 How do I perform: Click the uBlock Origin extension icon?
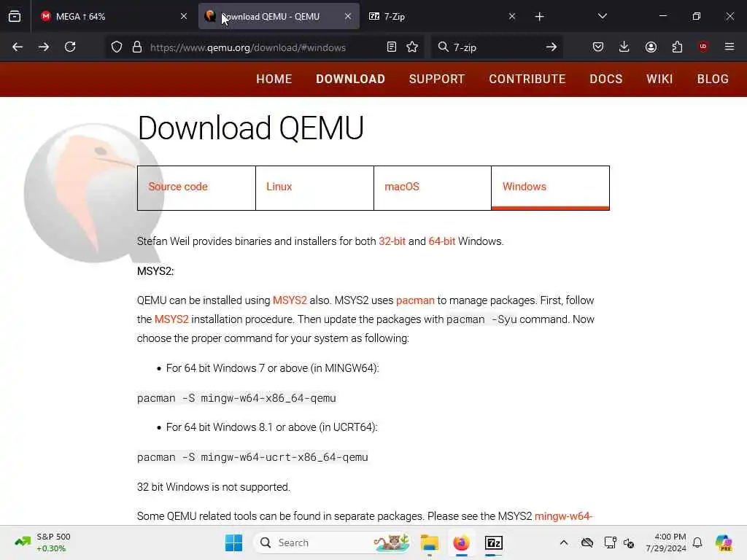[x=703, y=47]
